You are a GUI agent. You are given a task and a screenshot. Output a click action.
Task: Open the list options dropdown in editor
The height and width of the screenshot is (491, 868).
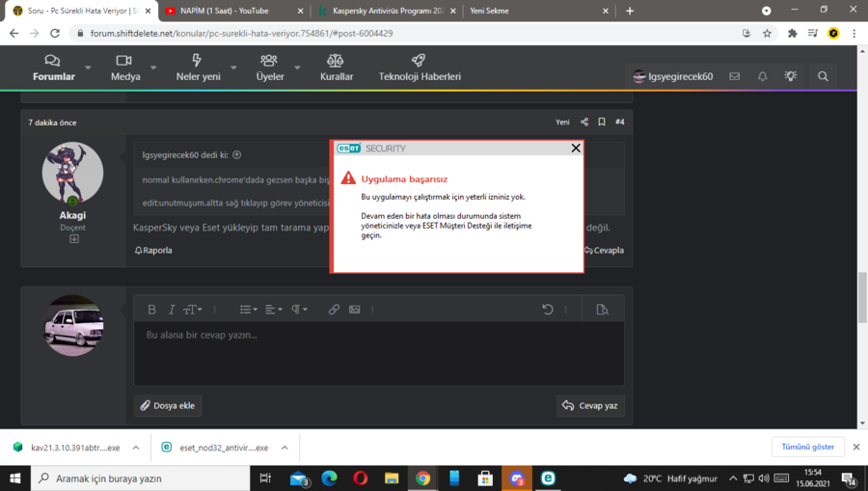point(249,310)
